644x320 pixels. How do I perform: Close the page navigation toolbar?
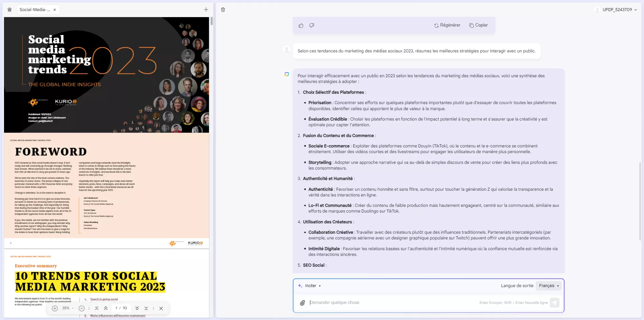(161, 308)
